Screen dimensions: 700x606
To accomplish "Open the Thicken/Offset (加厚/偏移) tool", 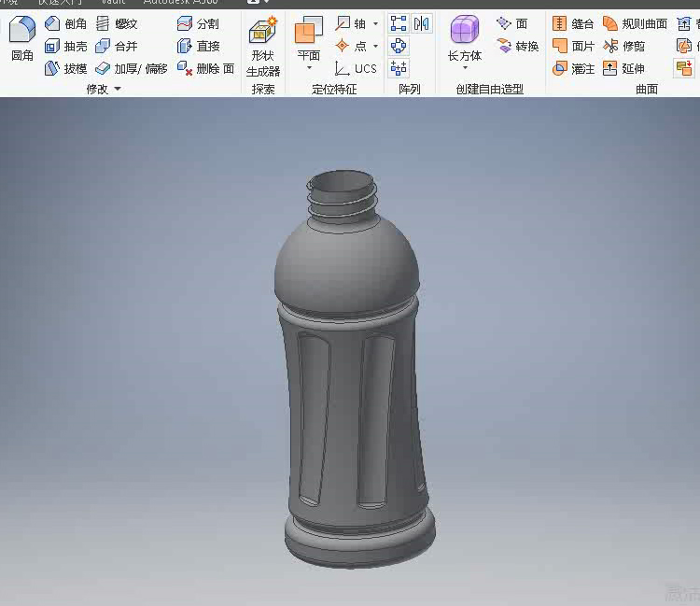I will click(x=131, y=69).
